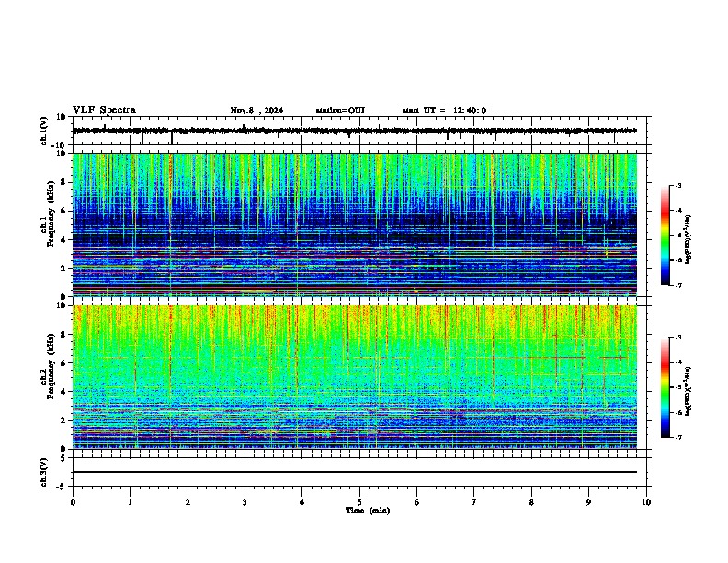This screenshot has height=563, width=728.
Task: Click time axis tick label '9'
Action: click(588, 502)
